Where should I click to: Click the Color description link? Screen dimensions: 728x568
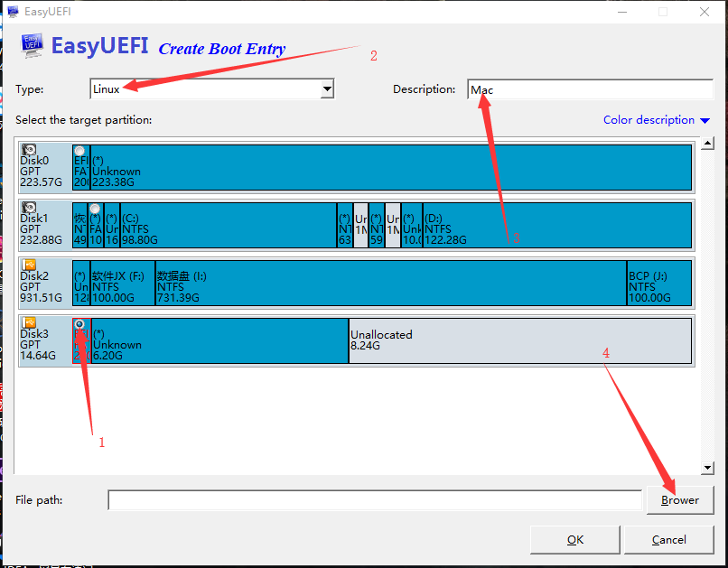649,120
